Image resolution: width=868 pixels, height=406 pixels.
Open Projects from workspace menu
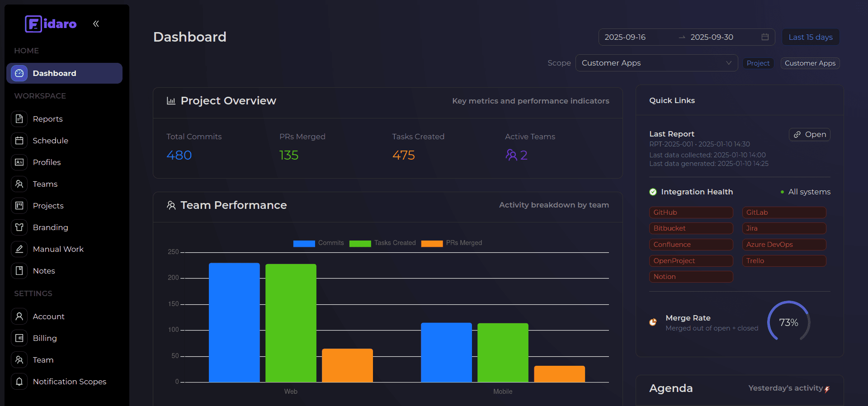[x=48, y=206]
